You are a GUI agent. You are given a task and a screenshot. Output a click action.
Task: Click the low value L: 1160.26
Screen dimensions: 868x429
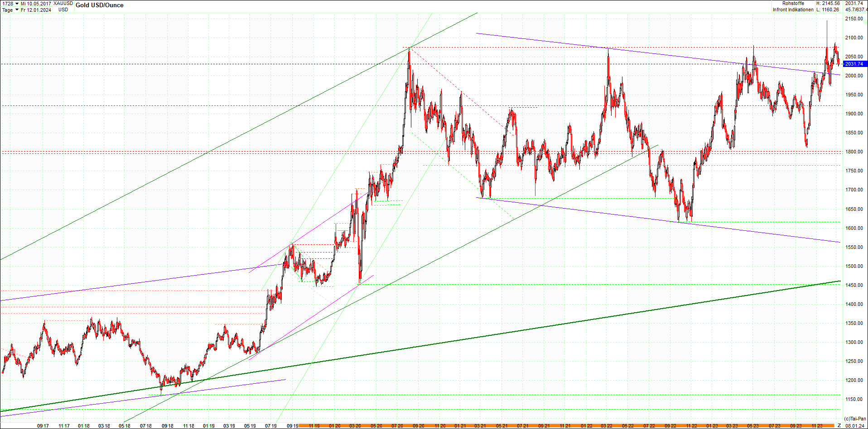828,10
